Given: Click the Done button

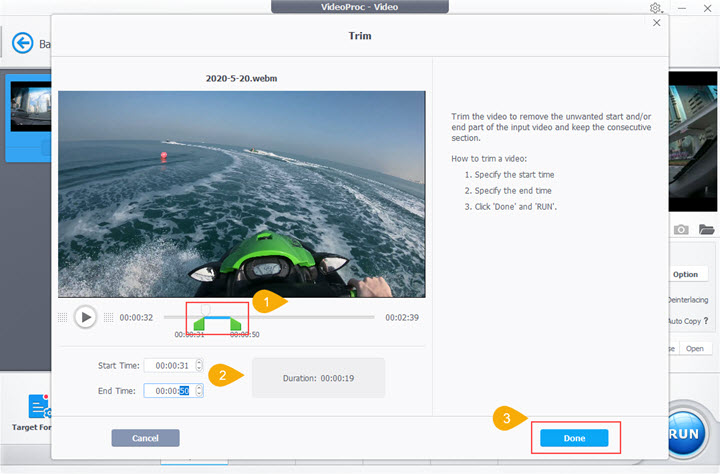Looking at the screenshot, I should point(574,438).
